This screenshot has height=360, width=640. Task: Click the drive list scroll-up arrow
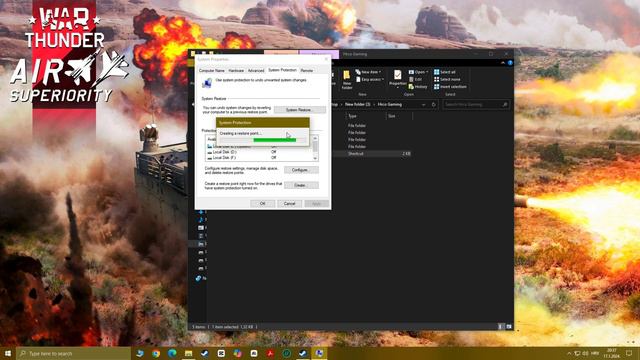click(x=315, y=139)
